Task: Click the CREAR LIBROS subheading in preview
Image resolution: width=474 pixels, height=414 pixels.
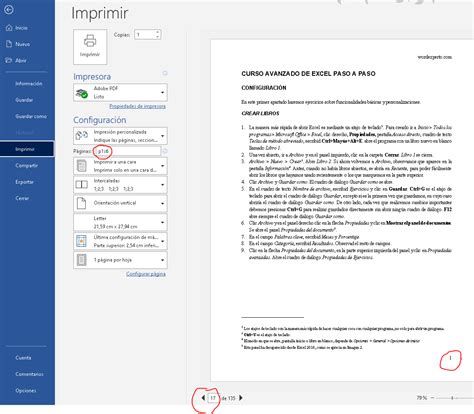Action: click(x=260, y=113)
